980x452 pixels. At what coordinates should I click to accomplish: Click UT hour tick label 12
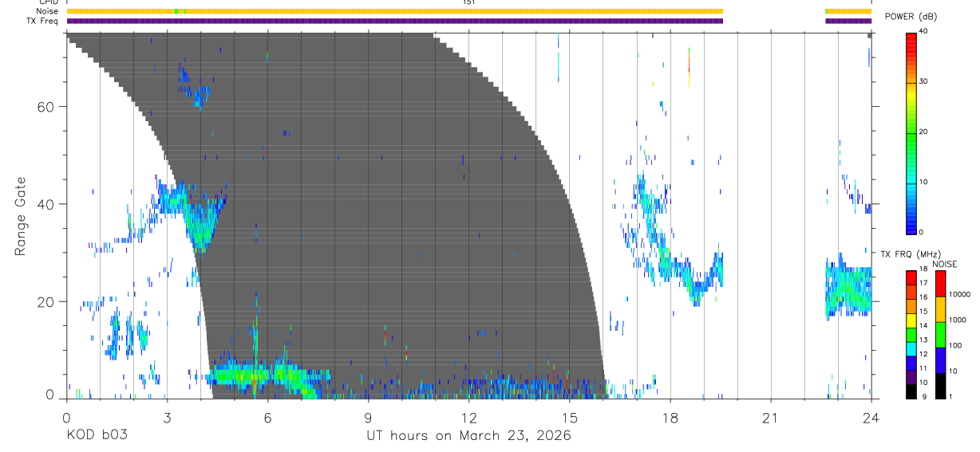coord(469,418)
